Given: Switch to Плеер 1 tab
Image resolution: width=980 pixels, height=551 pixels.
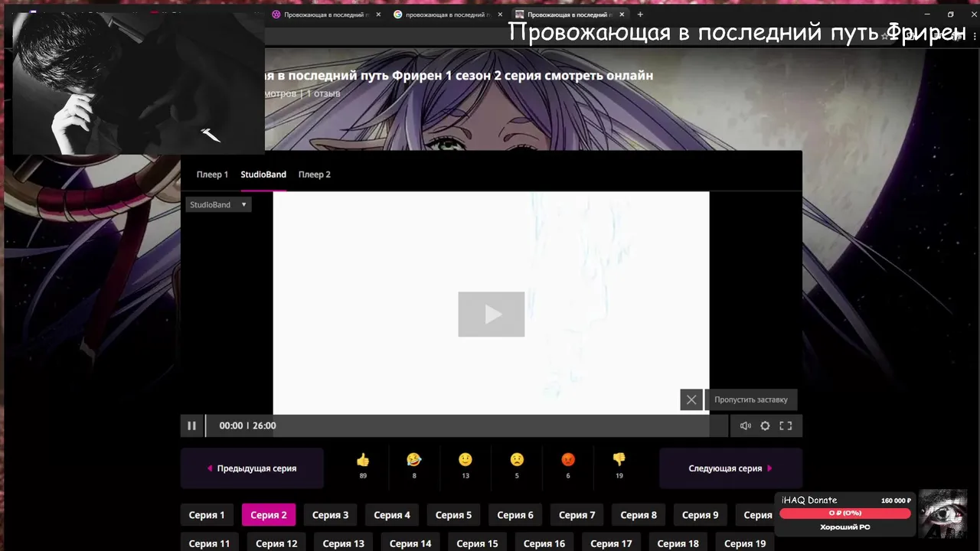Looking at the screenshot, I should (x=212, y=174).
